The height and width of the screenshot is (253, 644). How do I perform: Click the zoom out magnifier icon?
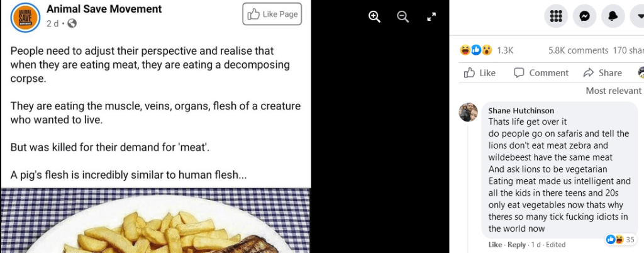pos(403,17)
